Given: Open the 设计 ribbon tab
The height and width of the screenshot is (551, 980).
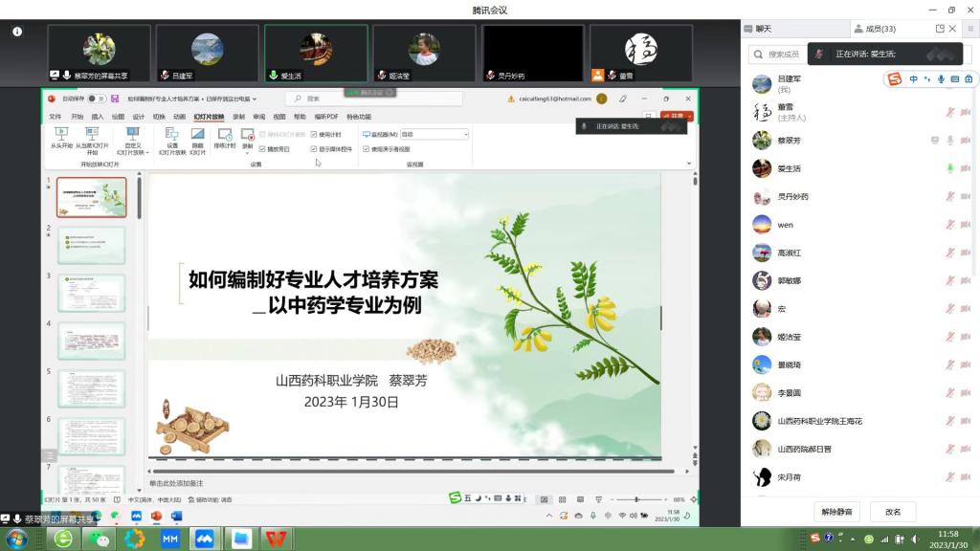Looking at the screenshot, I should 139,117.
